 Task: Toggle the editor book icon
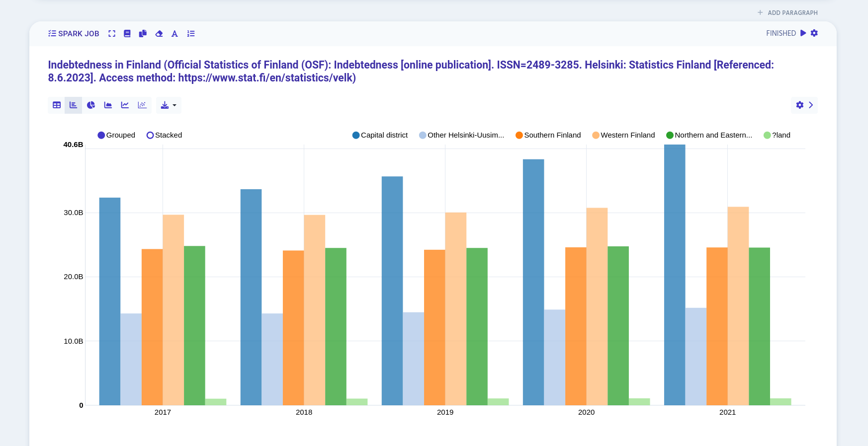pos(127,34)
